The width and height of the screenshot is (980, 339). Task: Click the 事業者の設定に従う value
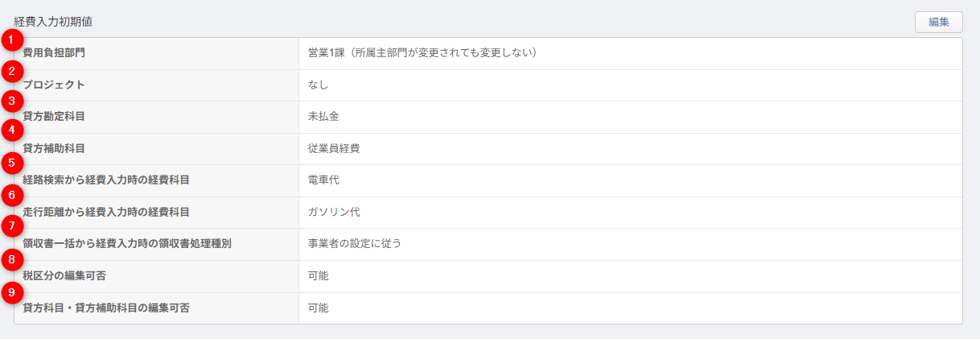pos(355,244)
